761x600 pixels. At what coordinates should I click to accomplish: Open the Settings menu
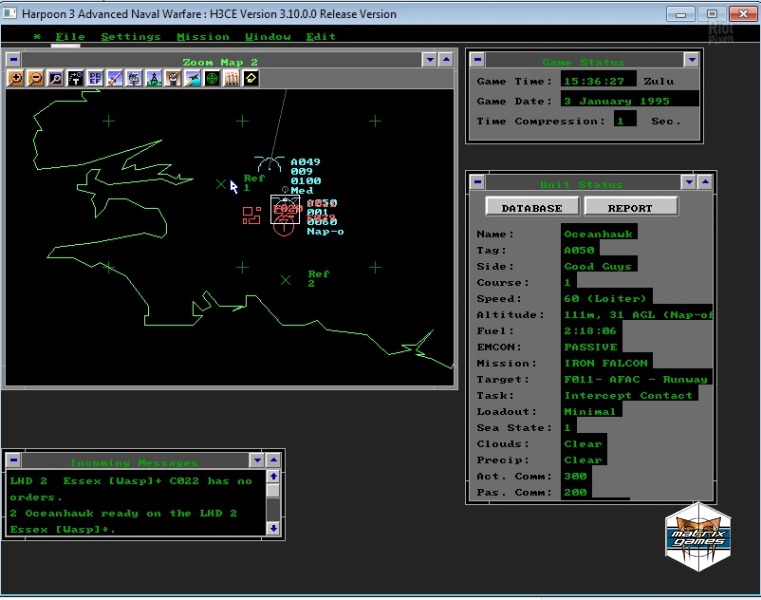[x=130, y=37]
